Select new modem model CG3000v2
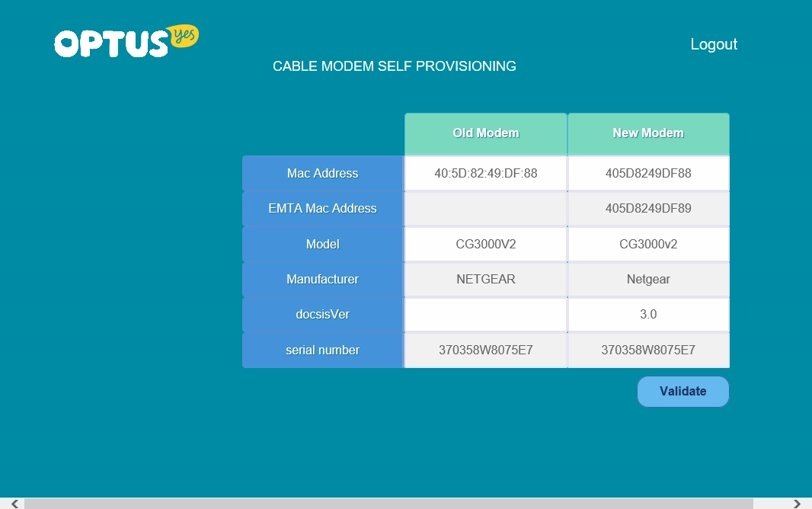This screenshot has height=509, width=812. pyautogui.click(x=648, y=244)
